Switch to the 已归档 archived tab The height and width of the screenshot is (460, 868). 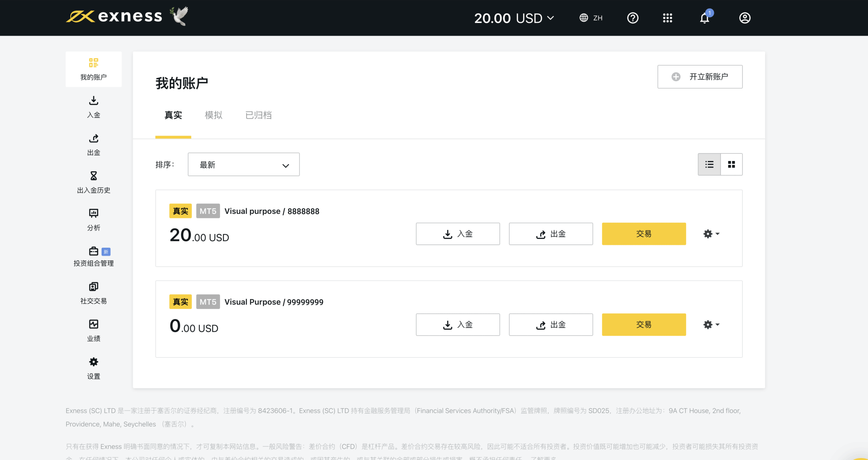(258, 115)
